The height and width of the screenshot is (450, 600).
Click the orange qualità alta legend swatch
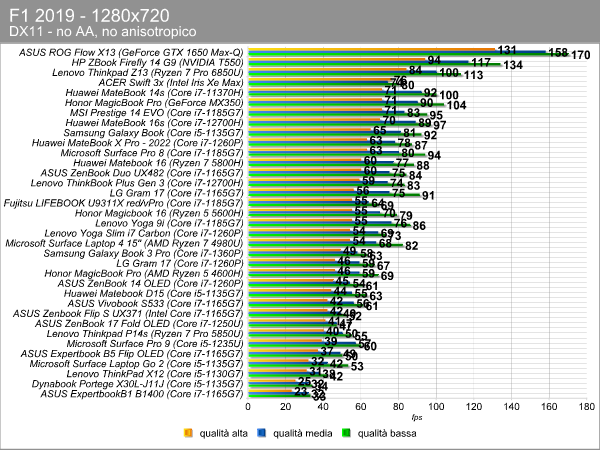pyautogui.click(x=188, y=433)
